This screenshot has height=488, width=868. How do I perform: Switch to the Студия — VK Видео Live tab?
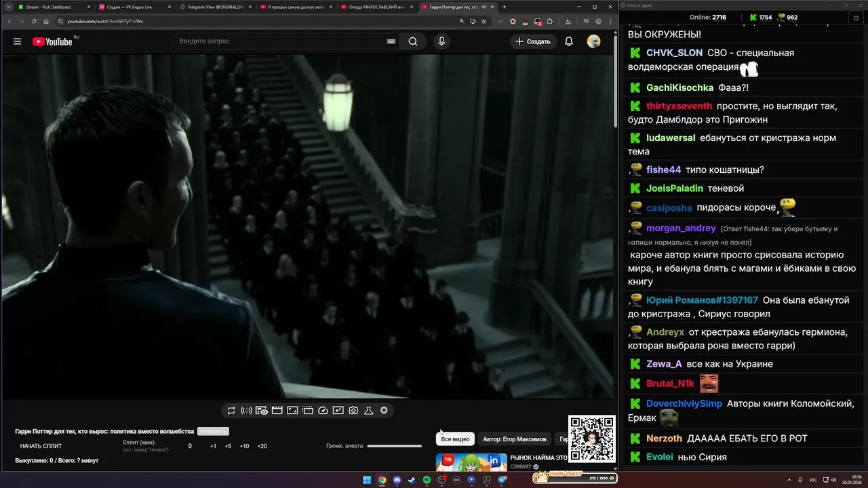click(x=134, y=7)
